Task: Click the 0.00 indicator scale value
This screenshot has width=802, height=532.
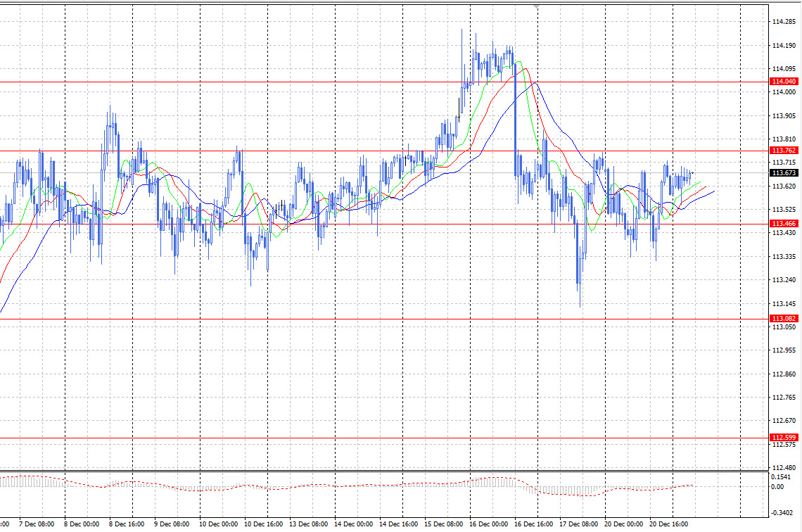Action: pos(777,486)
